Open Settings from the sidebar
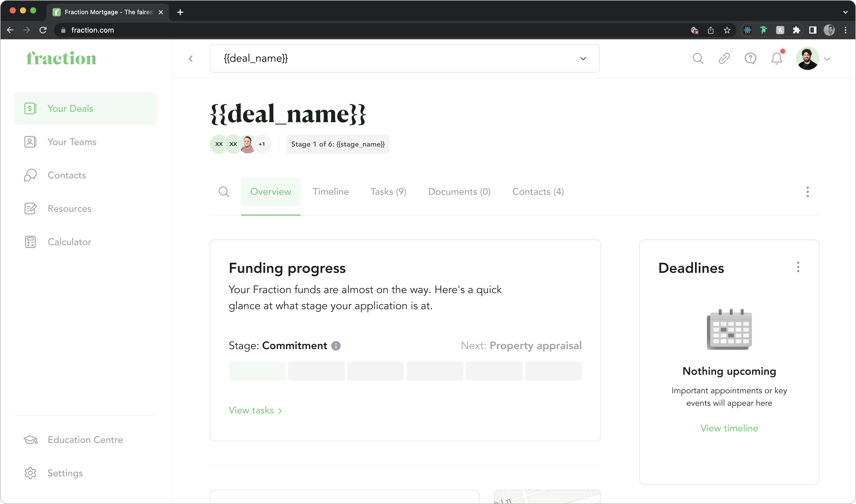This screenshot has width=856, height=504. tap(86, 473)
